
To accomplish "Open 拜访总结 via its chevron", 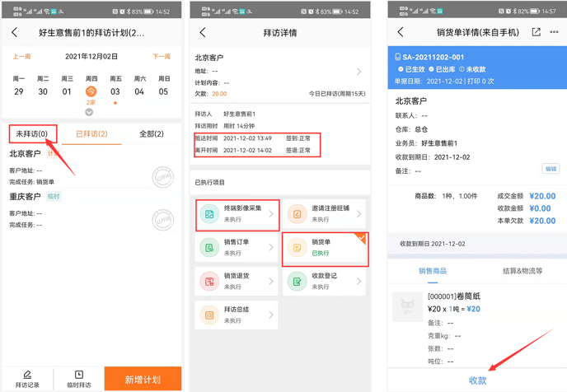I will click(x=271, y=315).
